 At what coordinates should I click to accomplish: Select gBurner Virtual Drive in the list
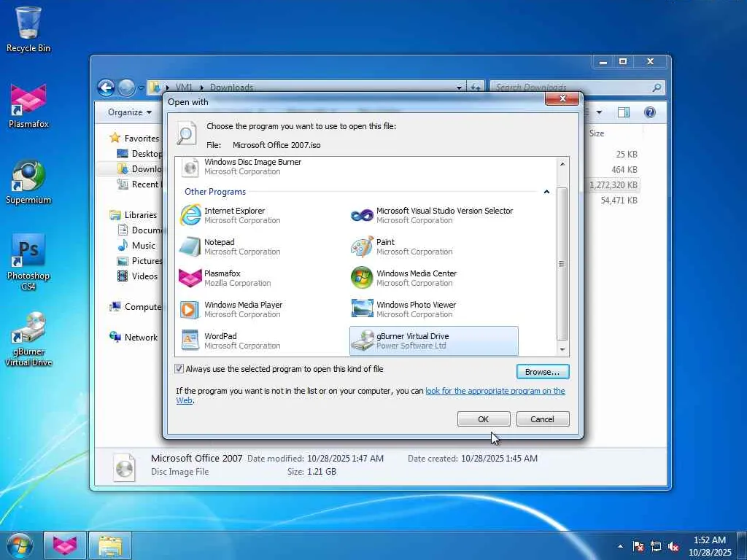[434, 341]
